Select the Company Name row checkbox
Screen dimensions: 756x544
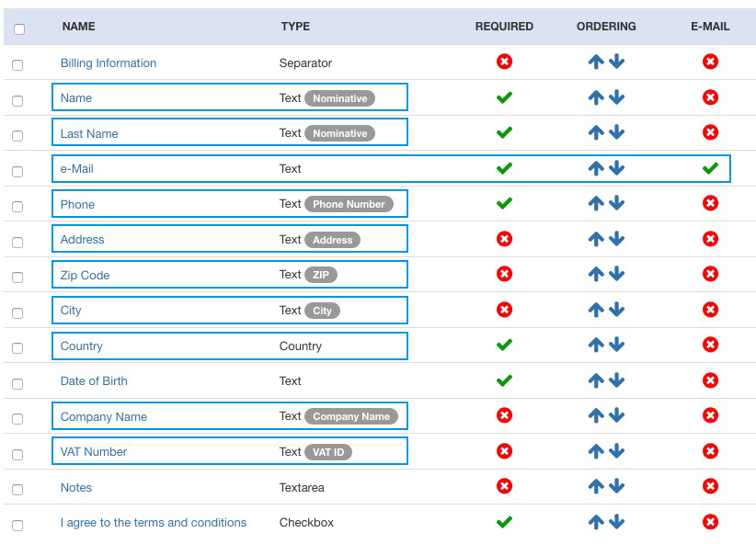pyautogui.click(x=17, y=419)
